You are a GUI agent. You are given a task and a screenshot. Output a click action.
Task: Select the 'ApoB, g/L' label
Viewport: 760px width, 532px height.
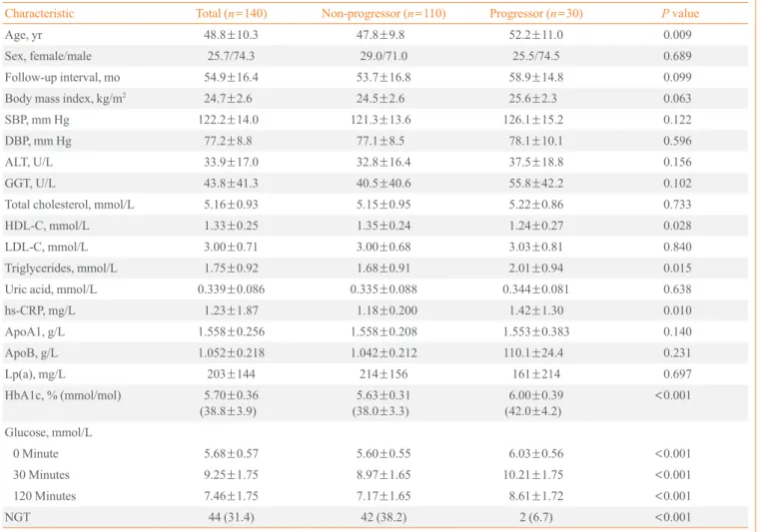pyautogui.click(x=31, y=353)
